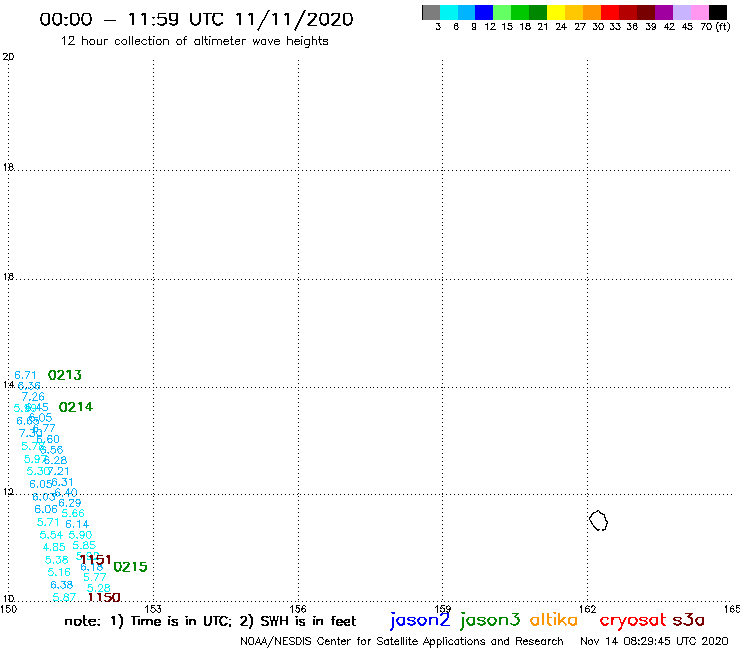Click the wave height value 6.06
Image resolution: width=740 pixels, height=650 pixels.
(46, 509)
